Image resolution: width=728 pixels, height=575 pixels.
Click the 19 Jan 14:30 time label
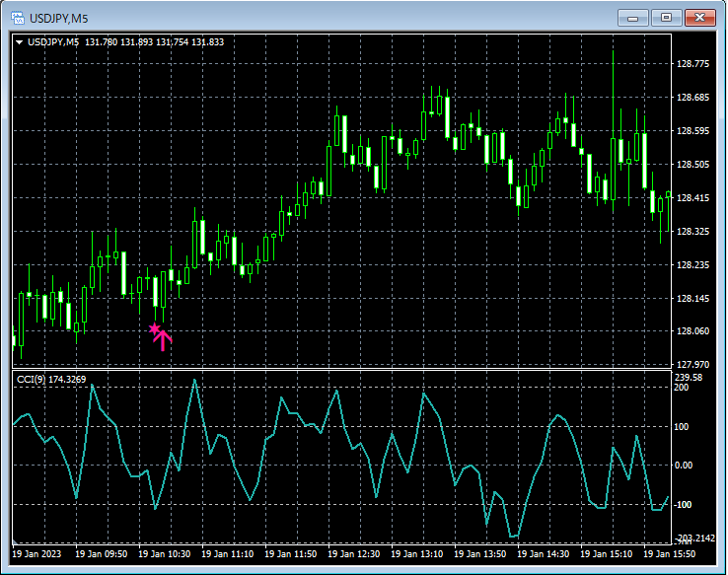point(544,554)
